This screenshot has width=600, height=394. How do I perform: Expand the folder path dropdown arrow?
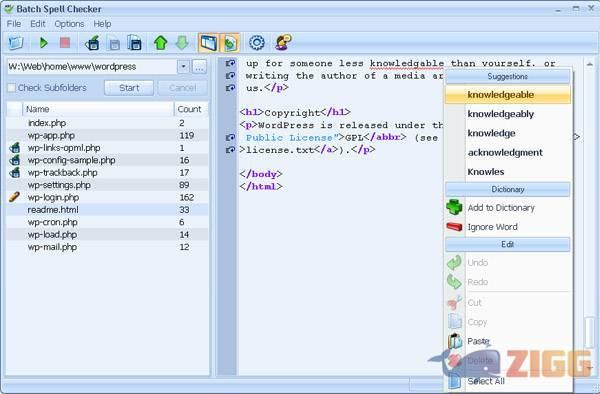tap(183, 67)
